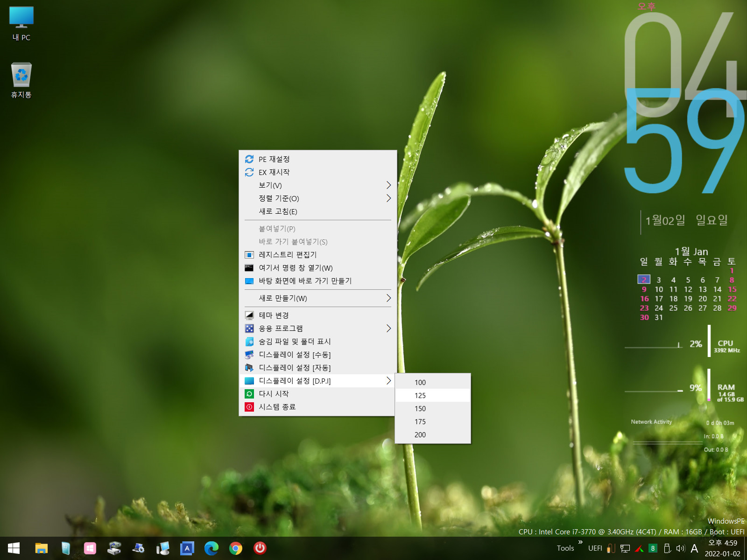Select the 휴지통 recycle bin icon

click(21, 80)
